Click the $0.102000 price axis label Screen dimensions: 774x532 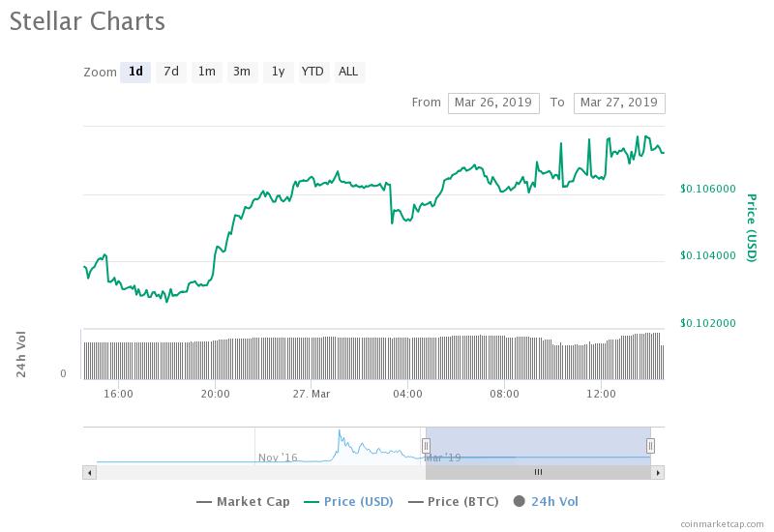pyautogui.click(x=708, y=323)
